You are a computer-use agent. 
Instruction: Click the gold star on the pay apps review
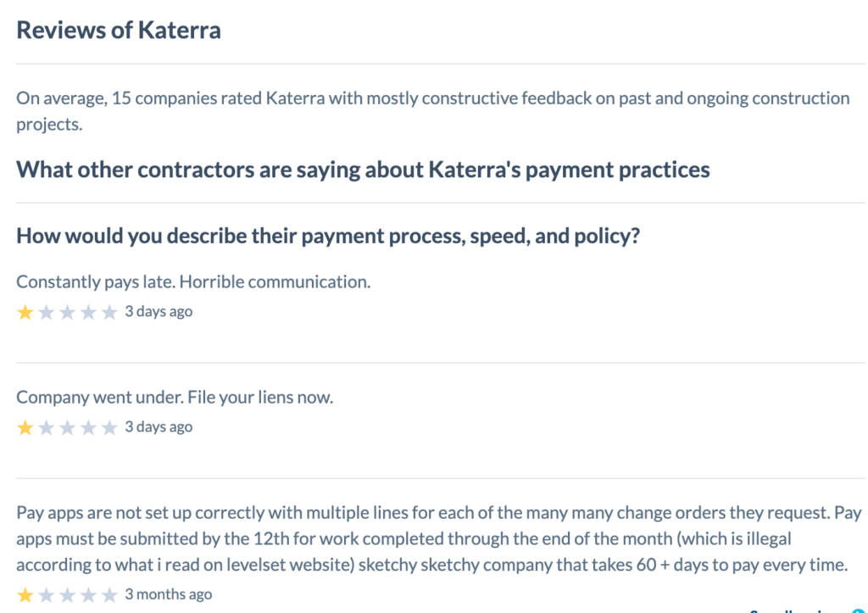[25, 594]
